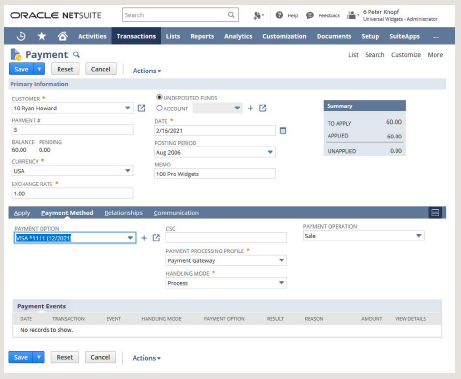The image size is (461, 379).
Task: Click the List link
Action: point(353,55)
